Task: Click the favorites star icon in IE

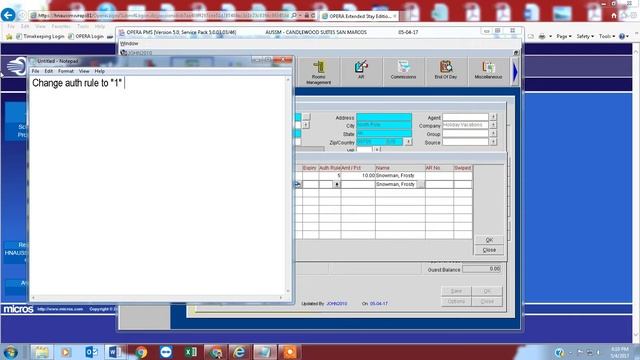Action: [x=9, y=36]
